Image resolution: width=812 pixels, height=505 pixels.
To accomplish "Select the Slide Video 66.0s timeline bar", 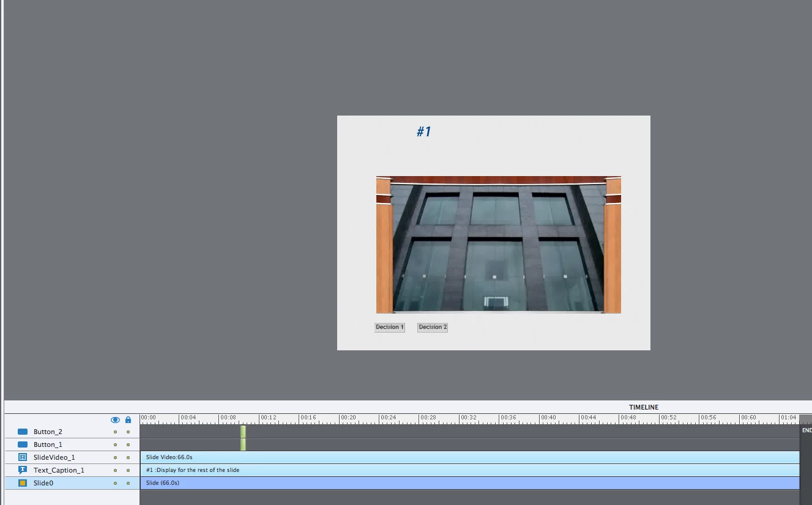I will pyautogui.click(x=470, y=457).
